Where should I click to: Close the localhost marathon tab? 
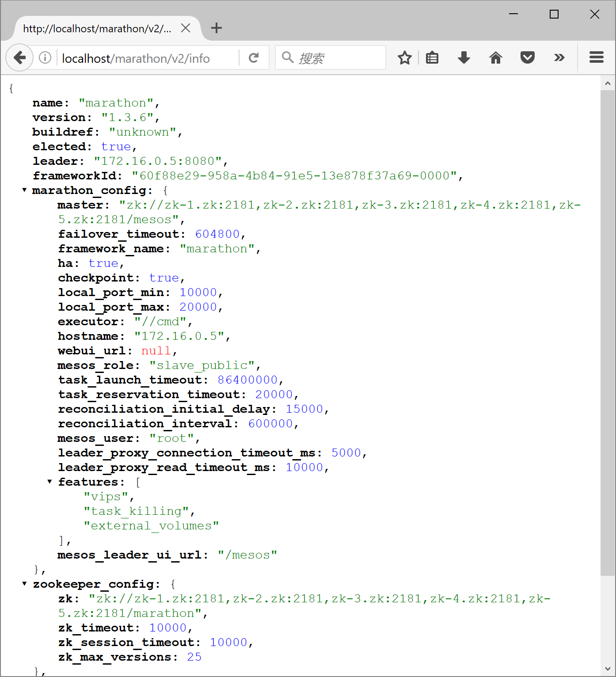pyautogui.click(x=186, y=28)
